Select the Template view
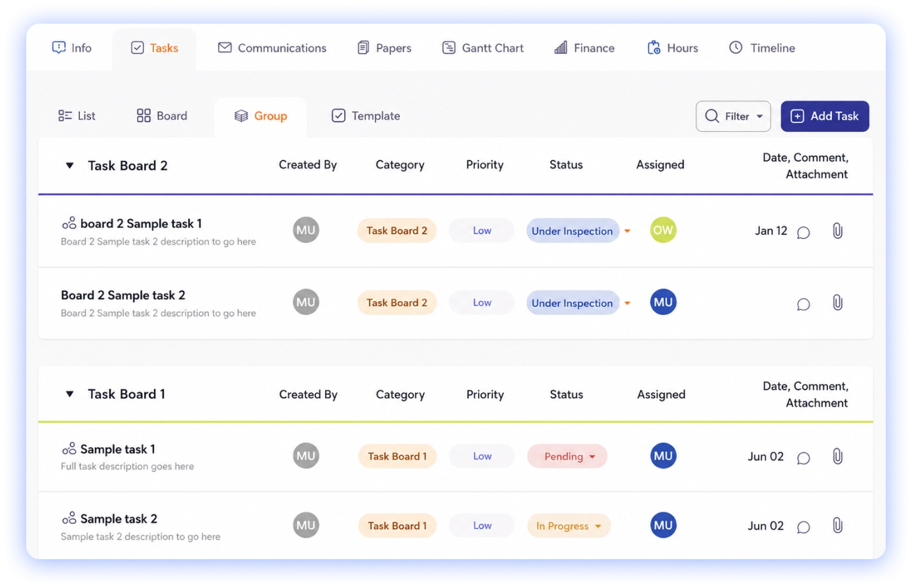This screenshot has width=912, height=588. click(366, 116)
